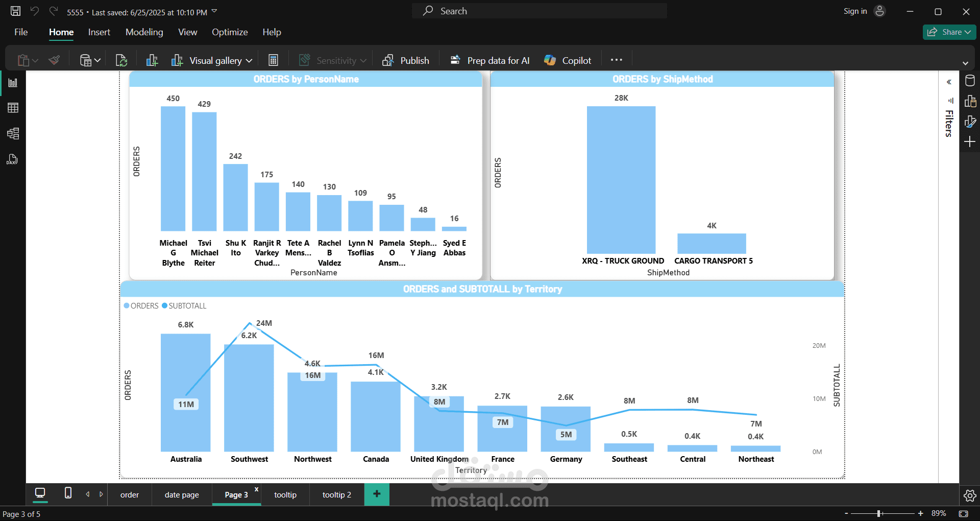Viewport: 980px width, 521px height.
Task: Switch to Model view in left sidebar
Action: click(x=13, y=134)
